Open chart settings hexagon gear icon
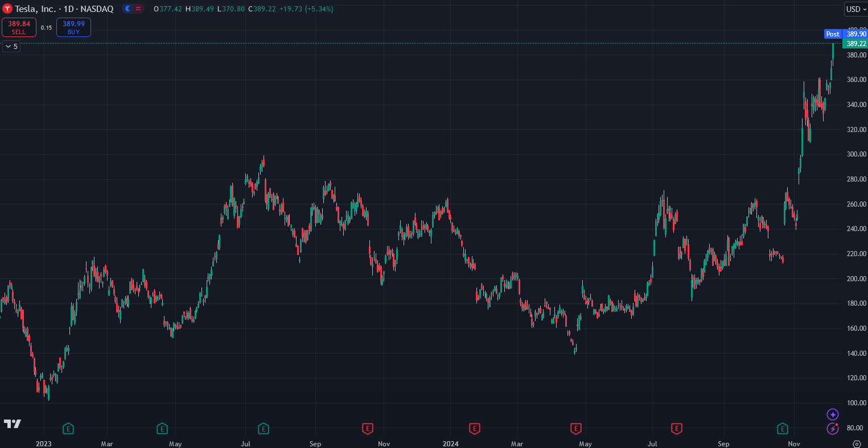This screenshot has height=448, width=868. [857, 443]
